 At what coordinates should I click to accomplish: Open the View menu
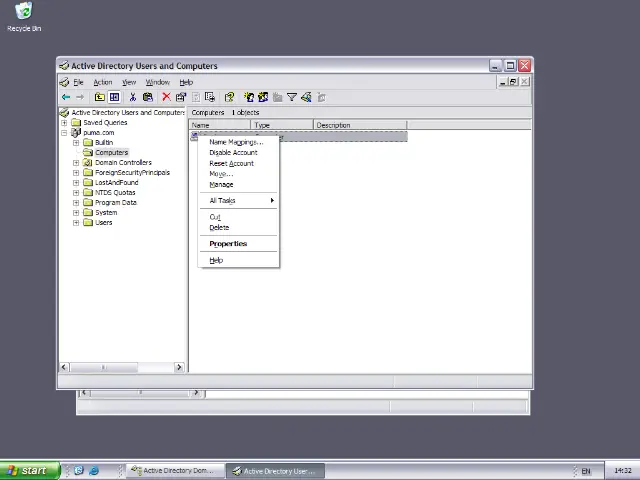(129, 82)
